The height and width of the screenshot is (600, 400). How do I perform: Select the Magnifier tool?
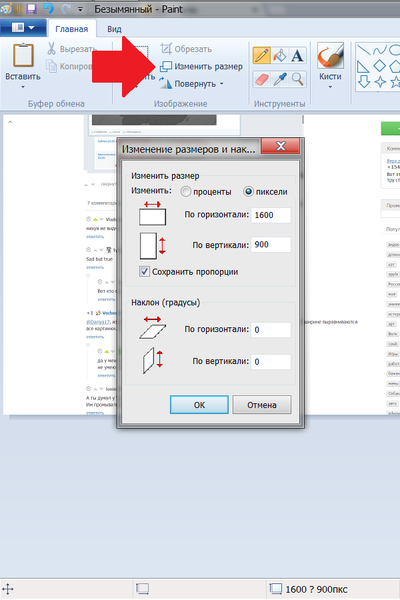(297, 79)
